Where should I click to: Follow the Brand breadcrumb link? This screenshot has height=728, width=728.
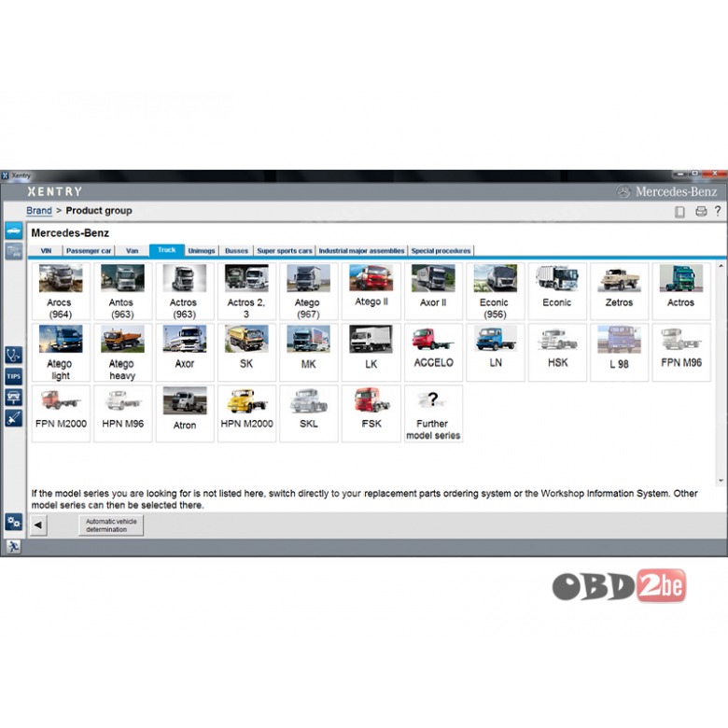click(x=39, y=211)
